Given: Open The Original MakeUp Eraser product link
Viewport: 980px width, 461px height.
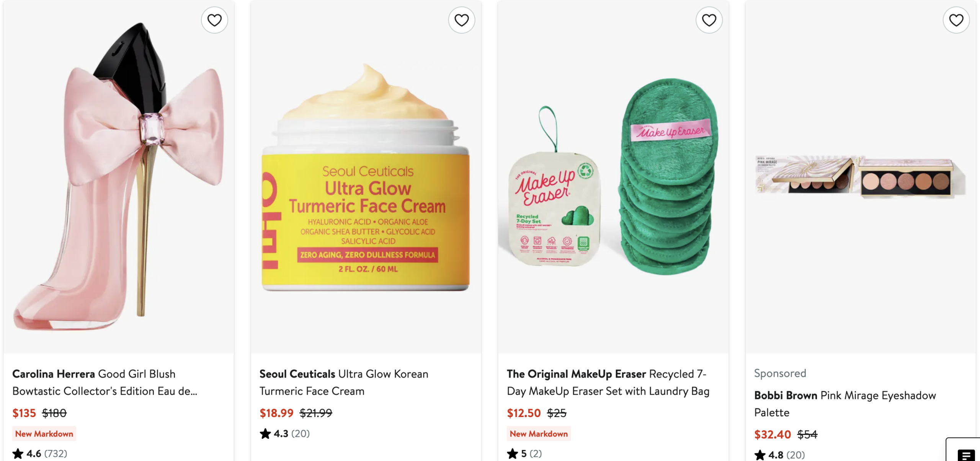Looking at the screenshot, I should pos(608,382).
